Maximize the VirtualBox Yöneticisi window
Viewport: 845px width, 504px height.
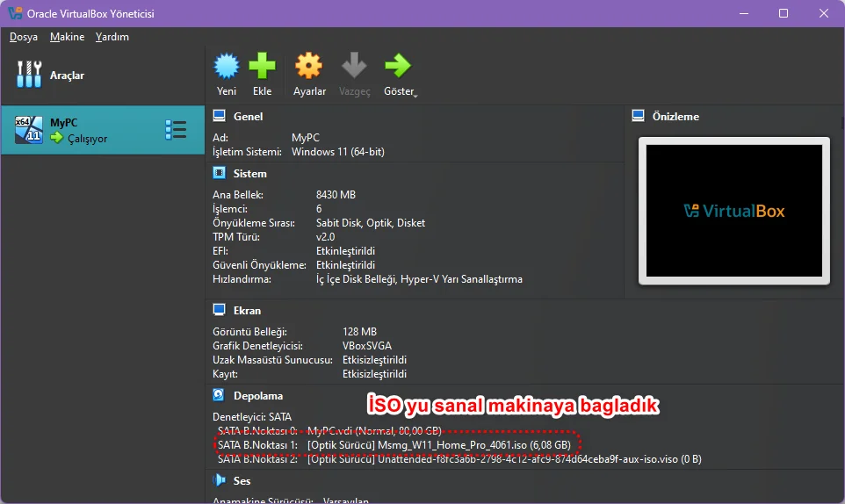pyautogui.click(x=784, y=13)
